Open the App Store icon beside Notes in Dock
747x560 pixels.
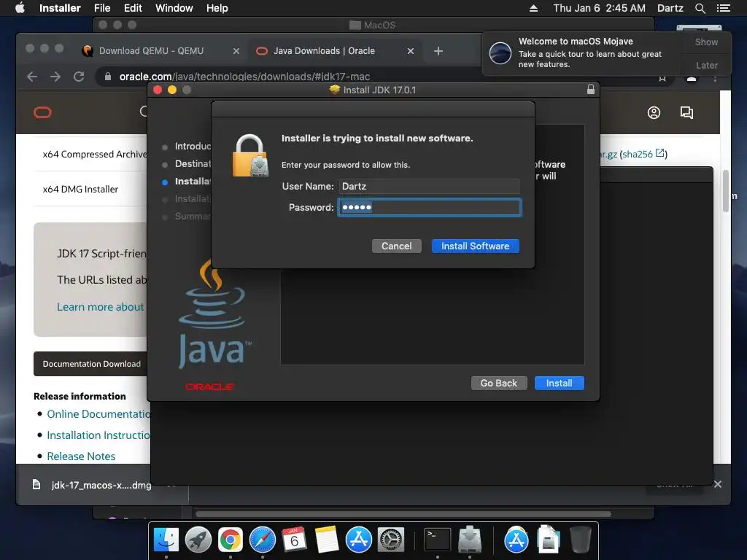(358, 540)
